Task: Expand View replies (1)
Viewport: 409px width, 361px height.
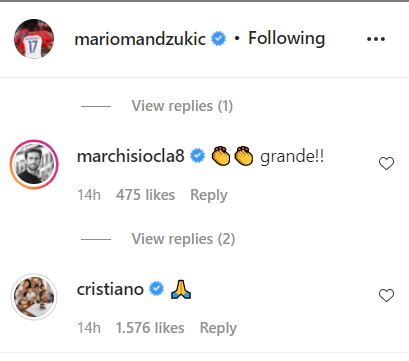Action: [x=182, y=106]
